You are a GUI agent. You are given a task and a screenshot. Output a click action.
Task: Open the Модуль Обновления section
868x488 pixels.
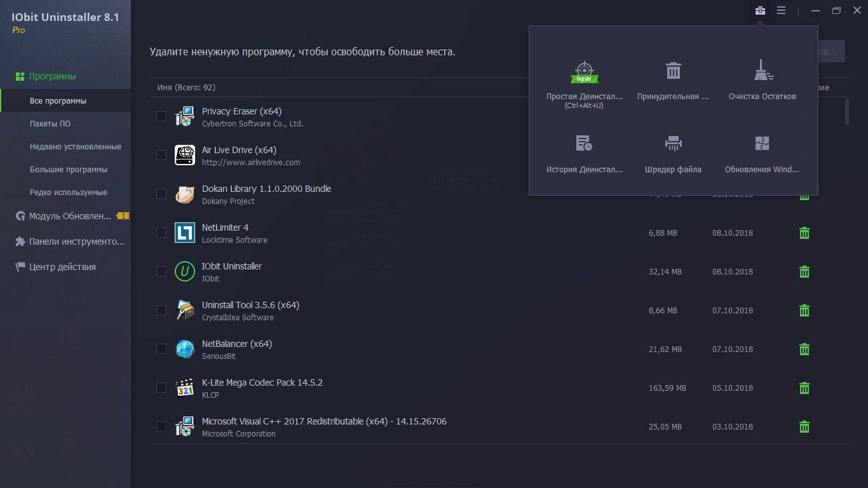(65, 216)
